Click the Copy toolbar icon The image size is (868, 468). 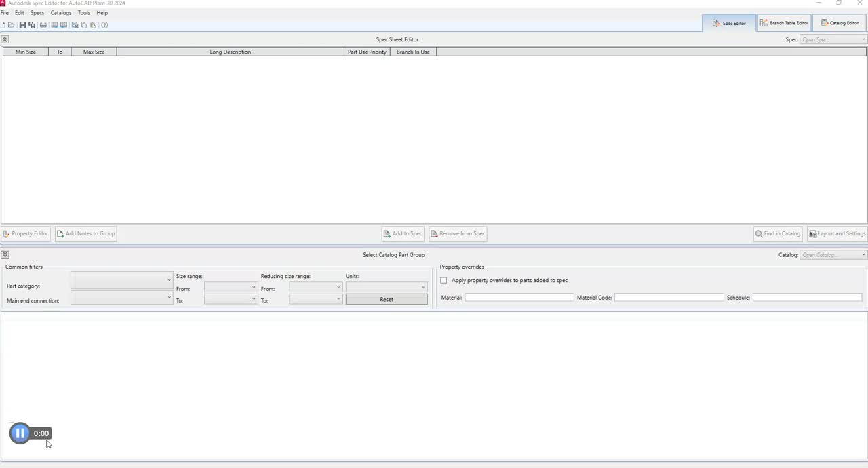pyautogui.click(x=84, y=25)
